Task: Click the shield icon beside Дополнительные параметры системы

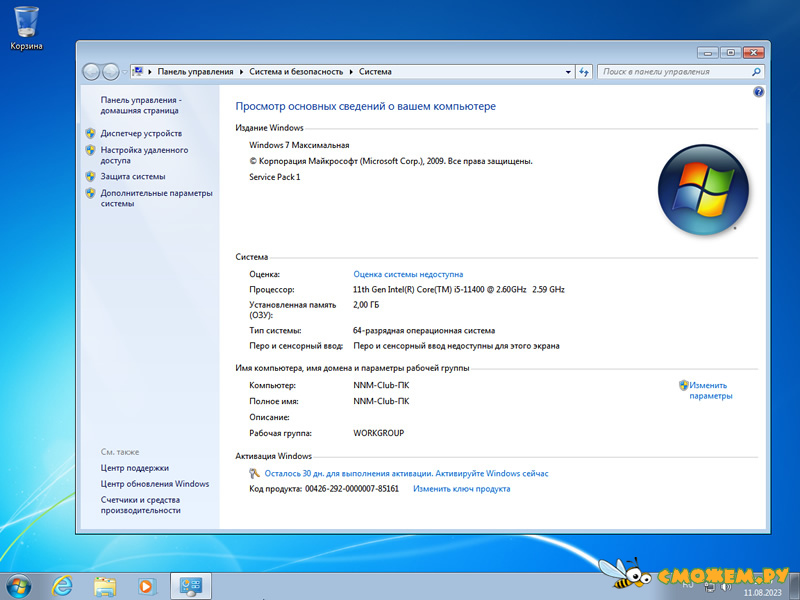Action: (90, 193)
